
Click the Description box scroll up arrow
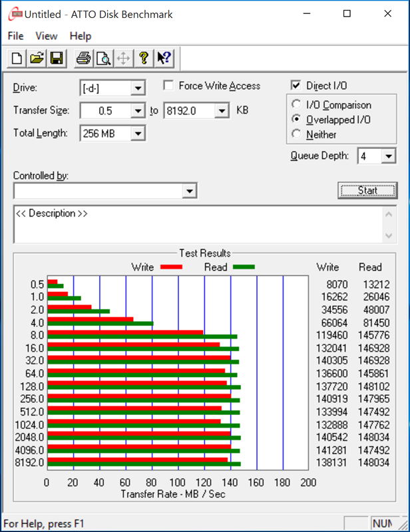click(389, 214)
